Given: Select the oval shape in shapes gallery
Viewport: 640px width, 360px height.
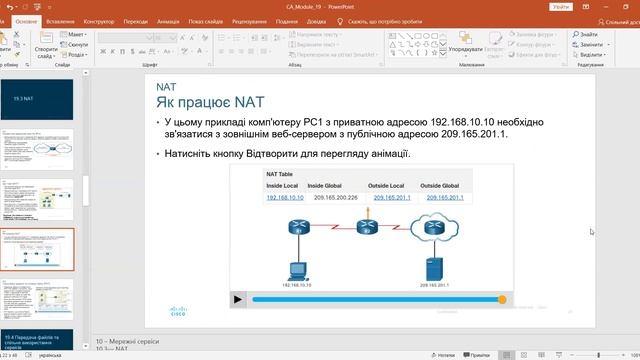Looking at the screenshot, I should tap(426, 36).
